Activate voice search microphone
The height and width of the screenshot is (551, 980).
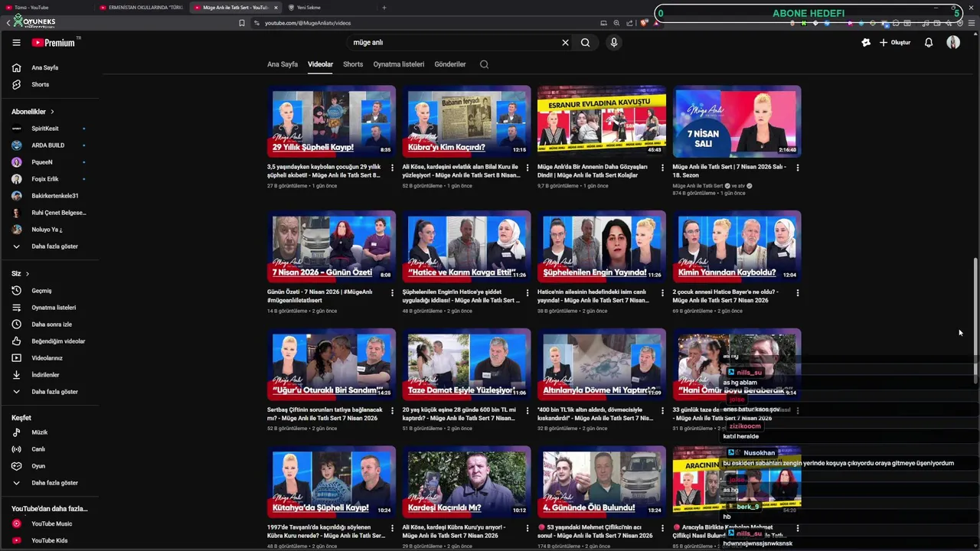613,43
